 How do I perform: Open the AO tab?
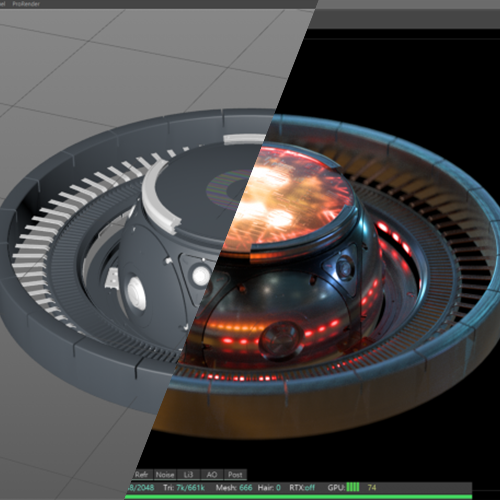[x=212, y=474]
